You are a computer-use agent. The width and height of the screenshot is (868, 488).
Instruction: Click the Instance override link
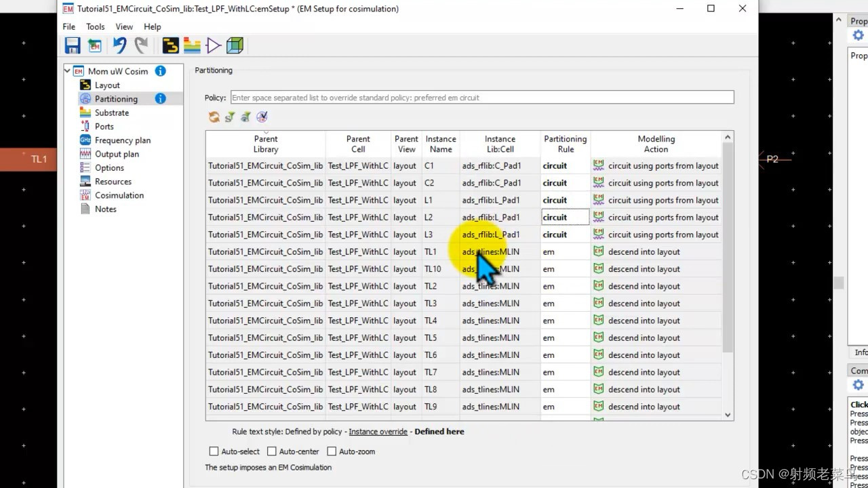(x=378, y=431)
